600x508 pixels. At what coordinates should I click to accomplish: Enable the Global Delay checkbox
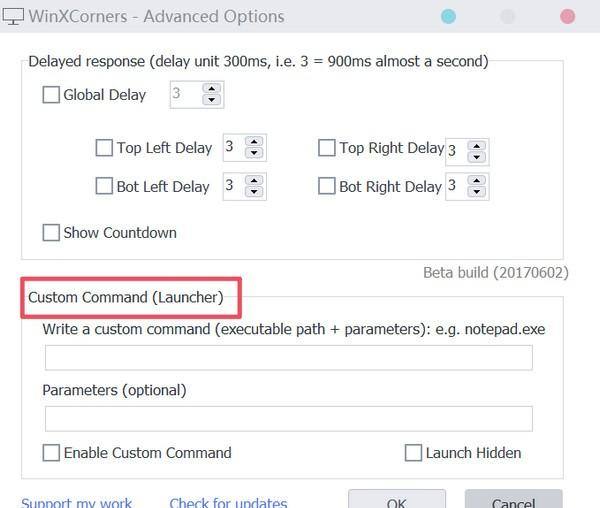(x=51, y=95)
